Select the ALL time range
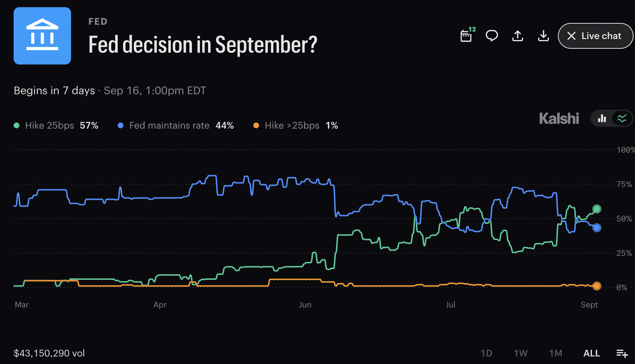Screen dimensions: 635x364 pyautogui.click(x=592, y=353)
